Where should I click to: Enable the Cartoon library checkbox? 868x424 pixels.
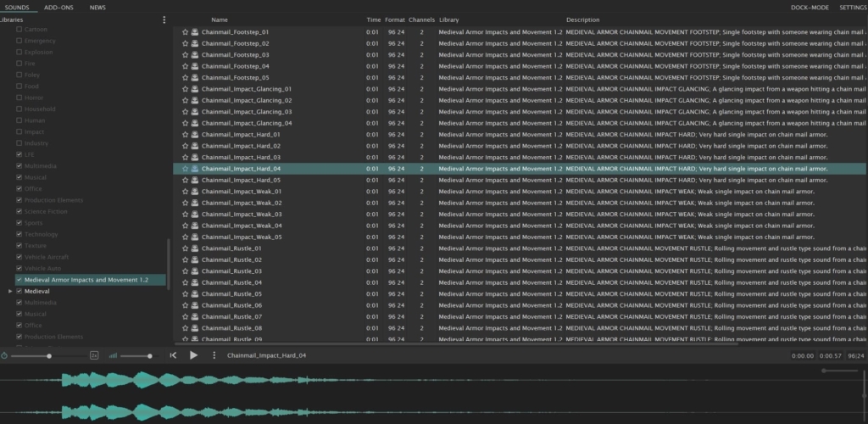point(19,29)
